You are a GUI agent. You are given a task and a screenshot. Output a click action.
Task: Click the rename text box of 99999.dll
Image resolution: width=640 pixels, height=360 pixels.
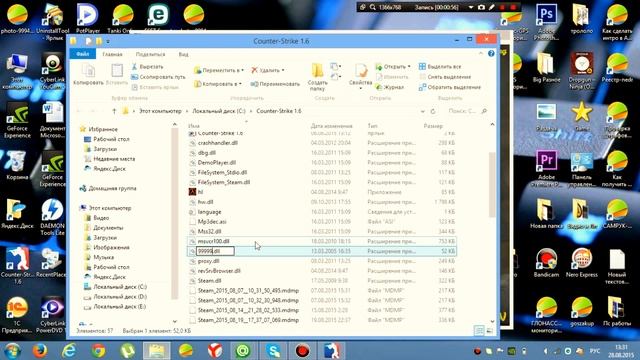[215, 251]
